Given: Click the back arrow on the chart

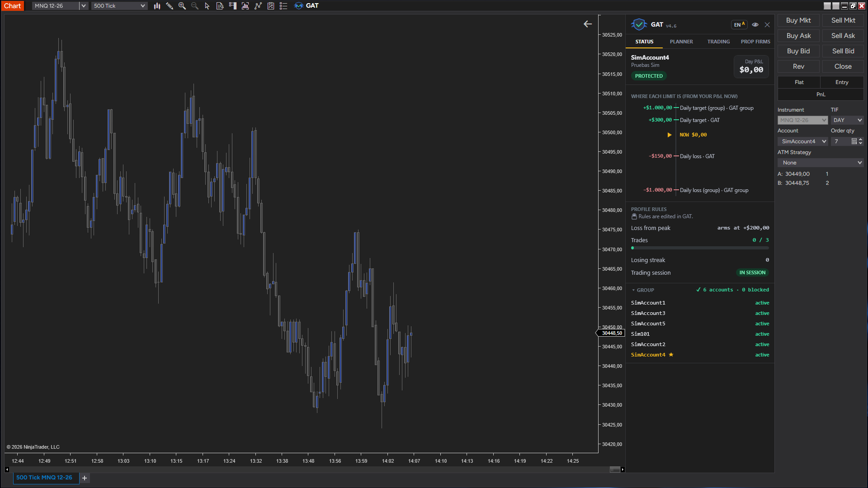Looking at the screenshot, I should click(x=588, y=24).
